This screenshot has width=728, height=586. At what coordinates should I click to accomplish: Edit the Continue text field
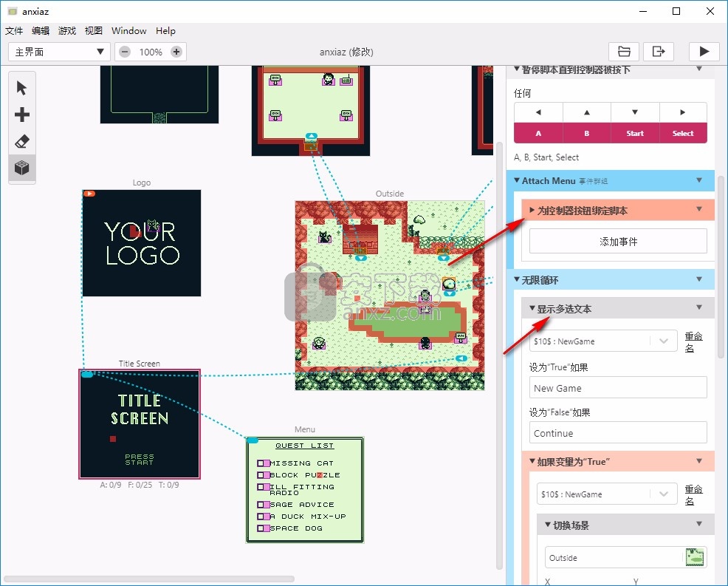point(618,432)
